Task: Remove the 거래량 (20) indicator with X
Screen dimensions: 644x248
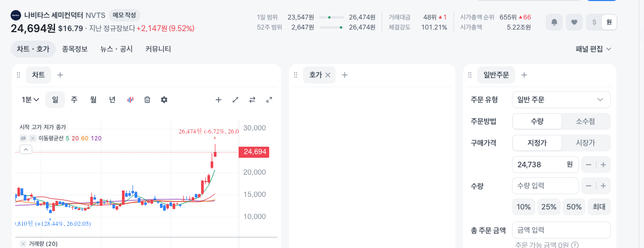Action: (23, 244)
